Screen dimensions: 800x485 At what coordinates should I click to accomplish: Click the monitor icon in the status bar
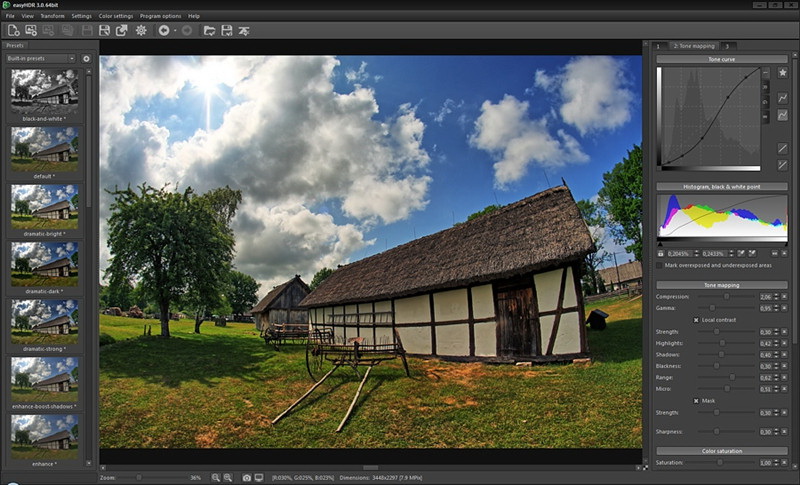[x=259, y=478]
